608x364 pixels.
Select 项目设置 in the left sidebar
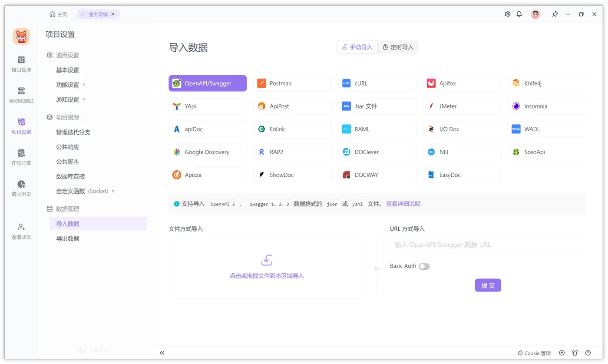point(21,126)
